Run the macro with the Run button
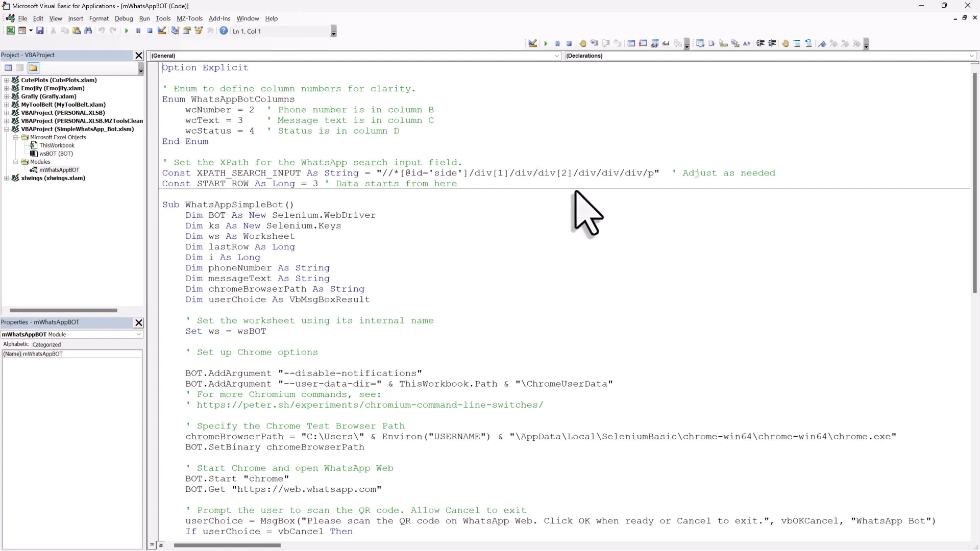 point(126,31)
